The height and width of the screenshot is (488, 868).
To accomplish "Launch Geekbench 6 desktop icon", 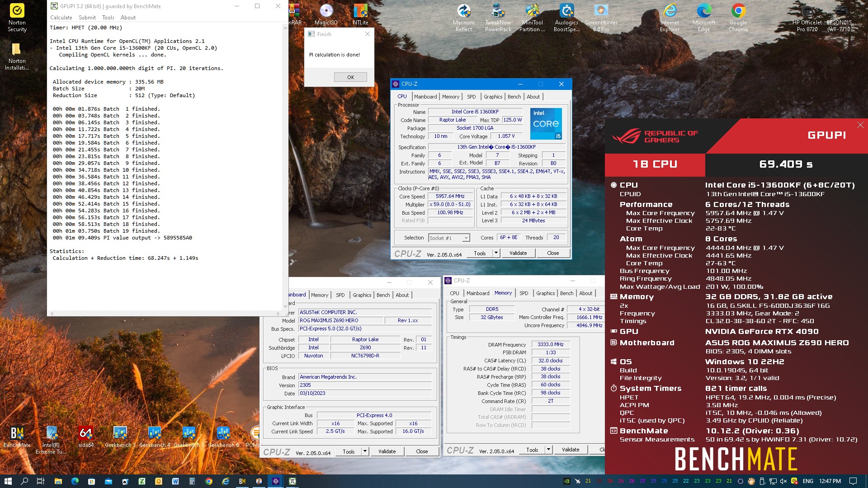I will click(x=223, y=437).
